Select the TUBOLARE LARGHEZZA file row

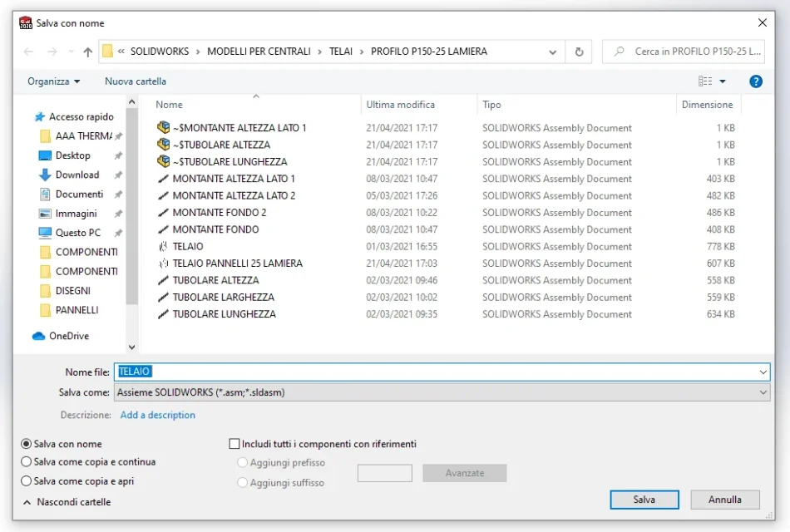(x=446, y=298)
